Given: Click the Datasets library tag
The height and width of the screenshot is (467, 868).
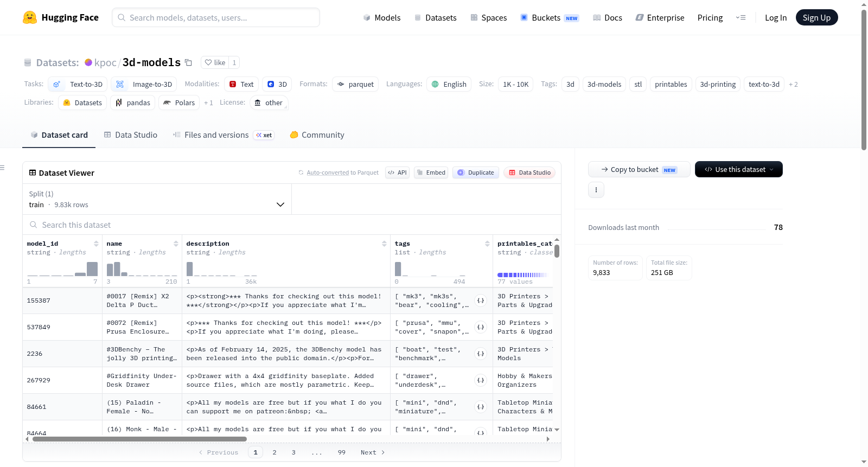Looking at the screenshot, I should pos(82,103).
